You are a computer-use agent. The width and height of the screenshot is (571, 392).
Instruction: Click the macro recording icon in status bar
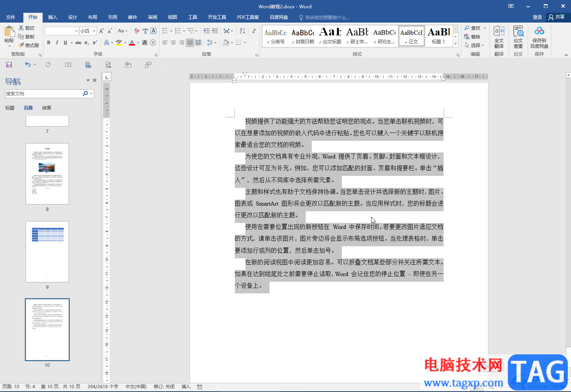pyautogui.click(x=200, y=387)
